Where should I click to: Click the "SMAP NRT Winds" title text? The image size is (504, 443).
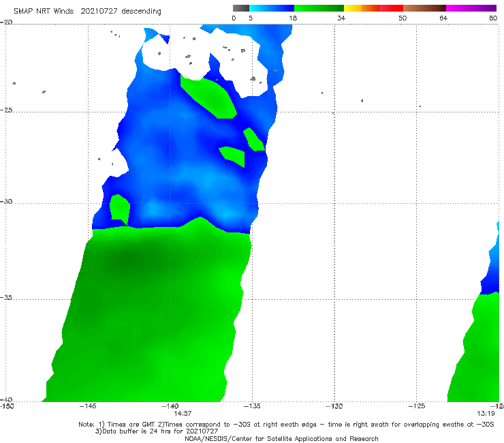click(x=44, y=11)
